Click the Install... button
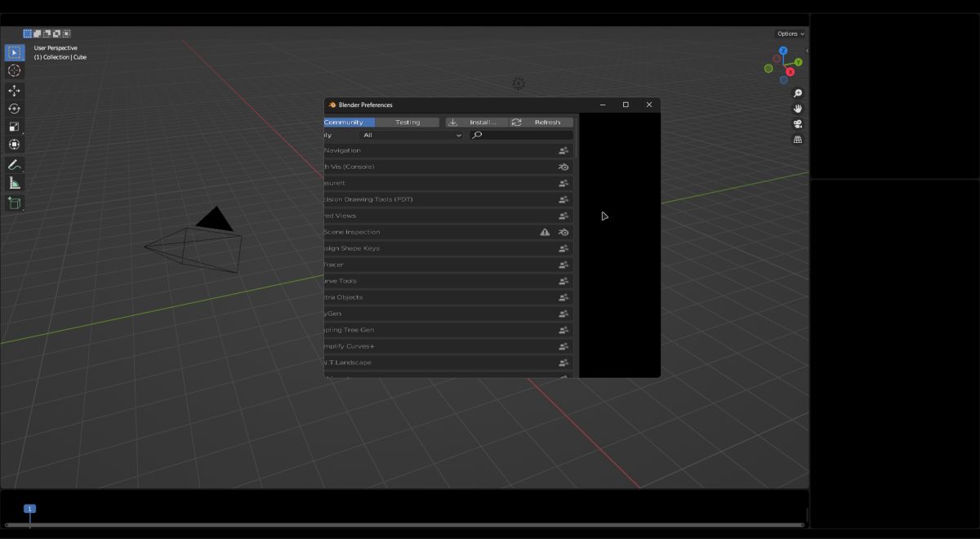Screen dimensions: 980x539 point(477,122)
